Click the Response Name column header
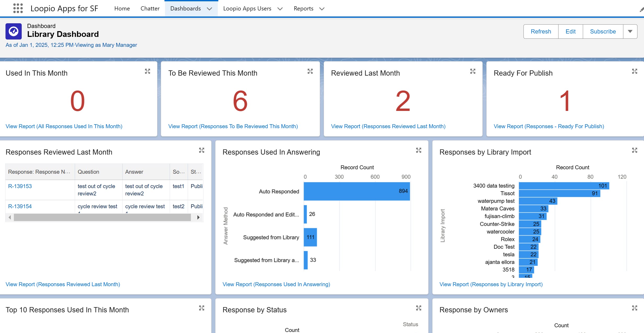644x333 pixels. tap(40, 172)
